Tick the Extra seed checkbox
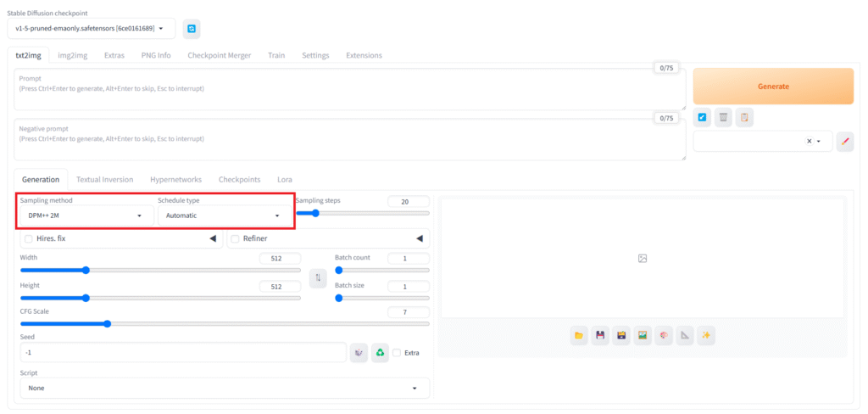The height and width of the screenshot is (414, 868). point(397,353)
